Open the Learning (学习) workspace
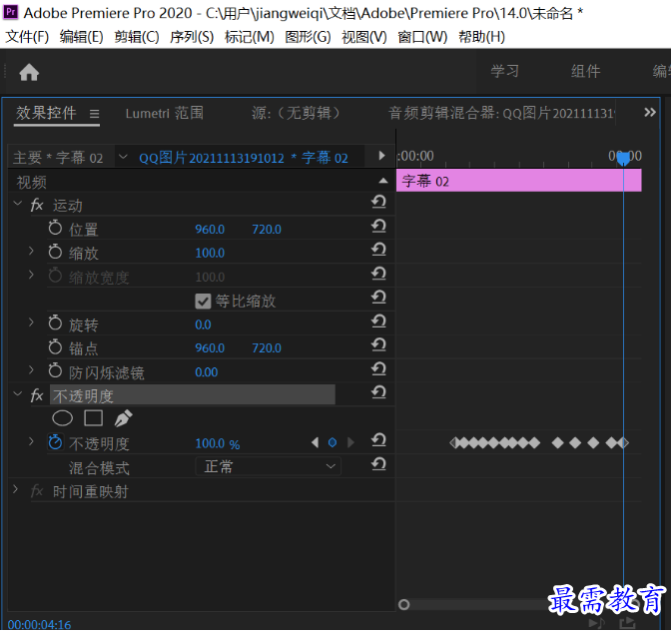The width and height of the screenshot is (672, 631). (x=505, y=71)
